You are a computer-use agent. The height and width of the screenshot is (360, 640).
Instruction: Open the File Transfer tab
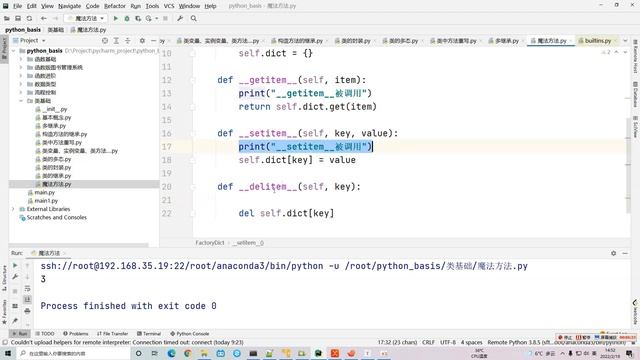pos(113,333)
